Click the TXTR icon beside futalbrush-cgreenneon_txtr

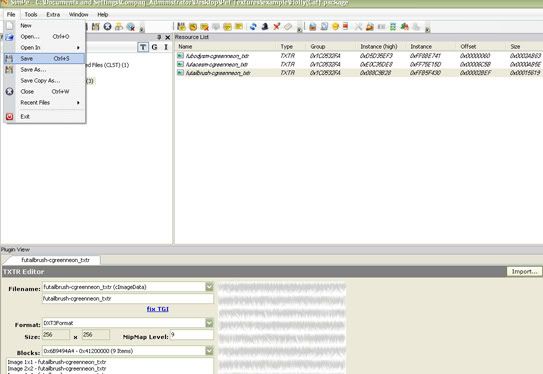pyautogui.click(x=180, y=73)
